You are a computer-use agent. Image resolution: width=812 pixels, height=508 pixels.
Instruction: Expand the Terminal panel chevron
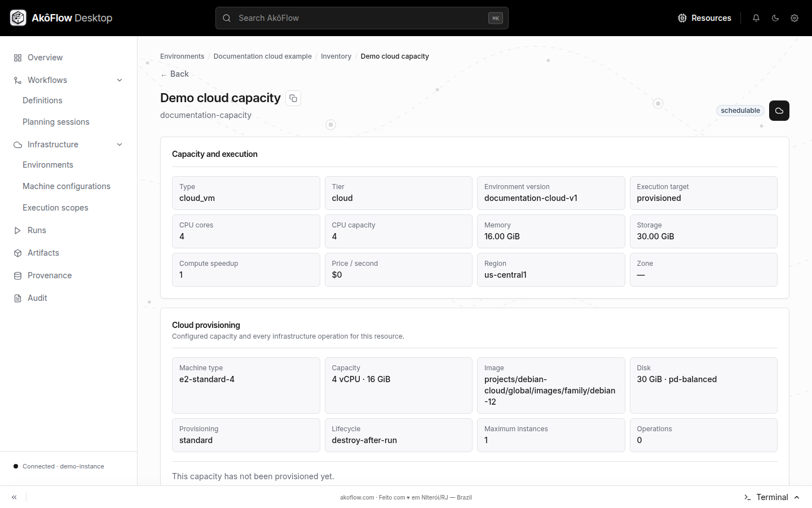pos(797,497)
